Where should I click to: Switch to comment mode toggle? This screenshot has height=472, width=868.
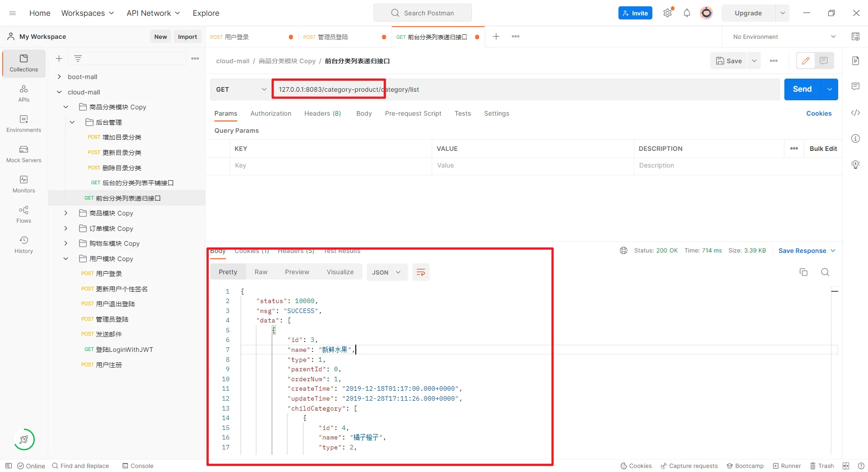[x=824, y=61]
